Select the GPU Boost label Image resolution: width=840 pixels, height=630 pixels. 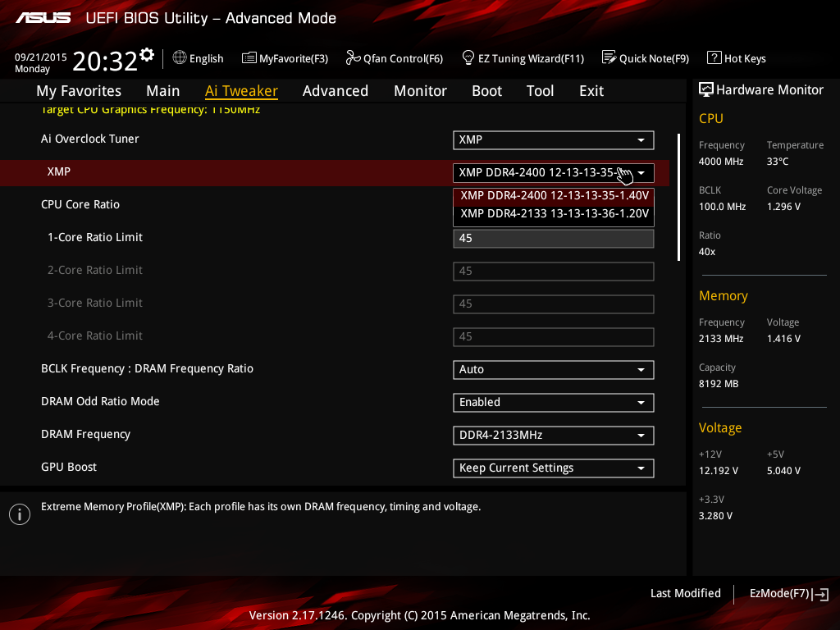tap(69, 467)
